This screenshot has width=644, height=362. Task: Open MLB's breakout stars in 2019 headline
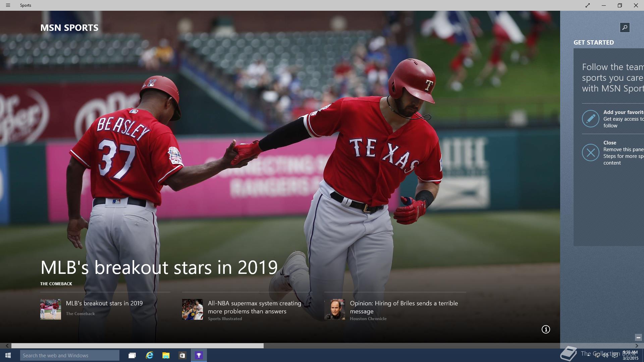point(159,267)
